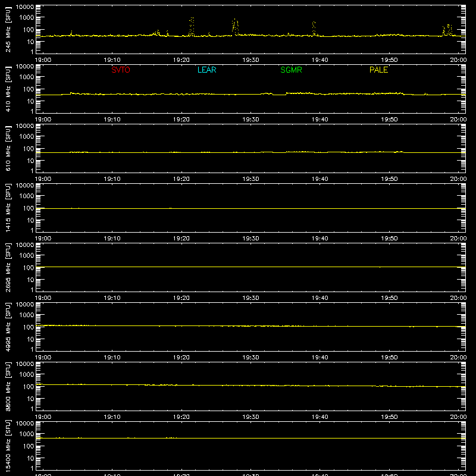Click the 1000 tick value on the 15400 MHz axis

(x=27, y=434)
